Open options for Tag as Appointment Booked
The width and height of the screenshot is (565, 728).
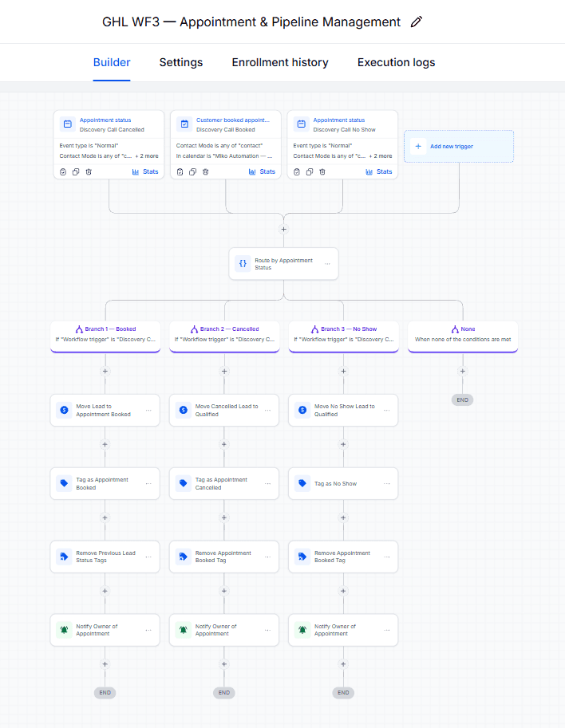pyautogui.click(x=148, y=484)
